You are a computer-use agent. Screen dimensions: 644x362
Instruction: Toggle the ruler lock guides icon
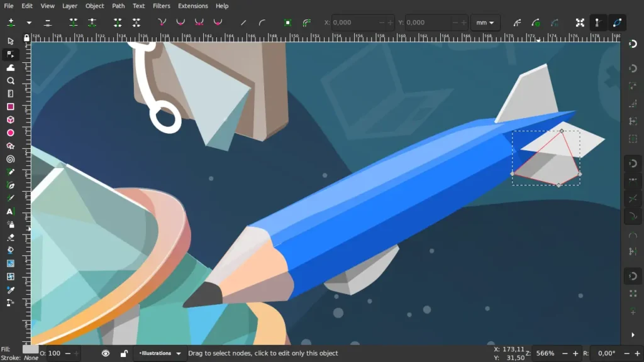point(26,38)
